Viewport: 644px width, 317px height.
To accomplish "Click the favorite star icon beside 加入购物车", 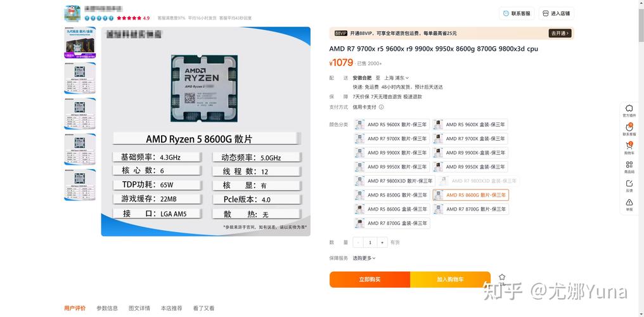I will point(501,277).
